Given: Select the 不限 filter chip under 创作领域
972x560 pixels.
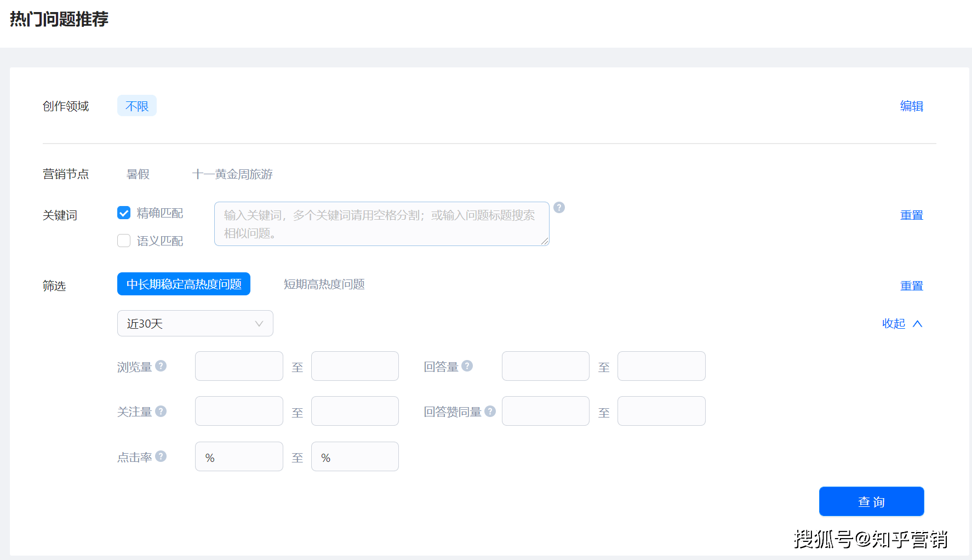Looking at the screenshot, I should (x=136, y=106).
